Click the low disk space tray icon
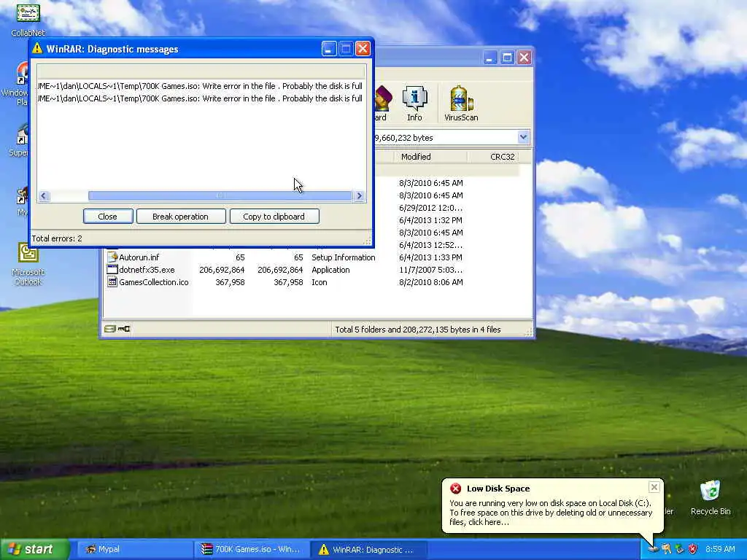 coord(653,550)
